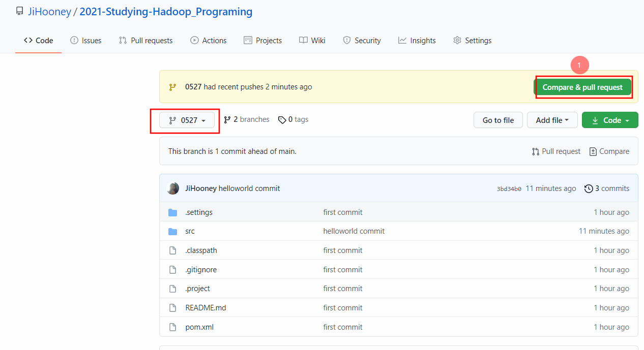The image size is (644, 350).
Task: Open the Projects tab
Action: [x=262, y=41]
